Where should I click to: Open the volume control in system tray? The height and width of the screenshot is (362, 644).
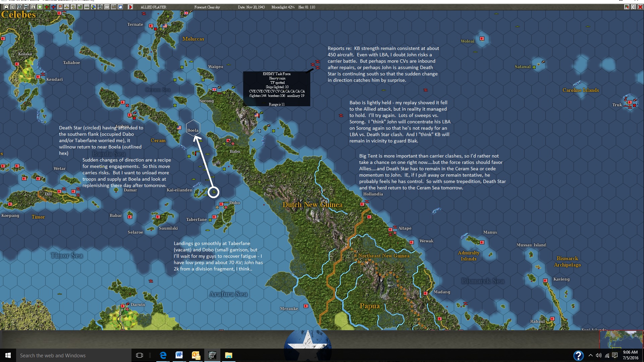coord(599,355)
